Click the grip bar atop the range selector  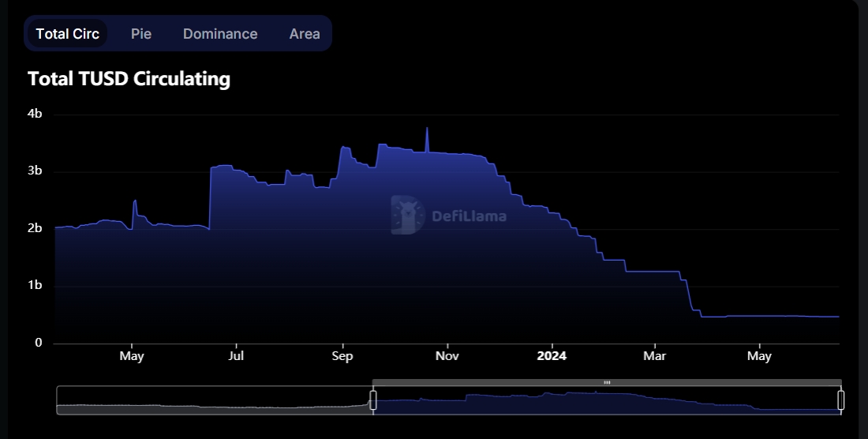click(607, 382)
